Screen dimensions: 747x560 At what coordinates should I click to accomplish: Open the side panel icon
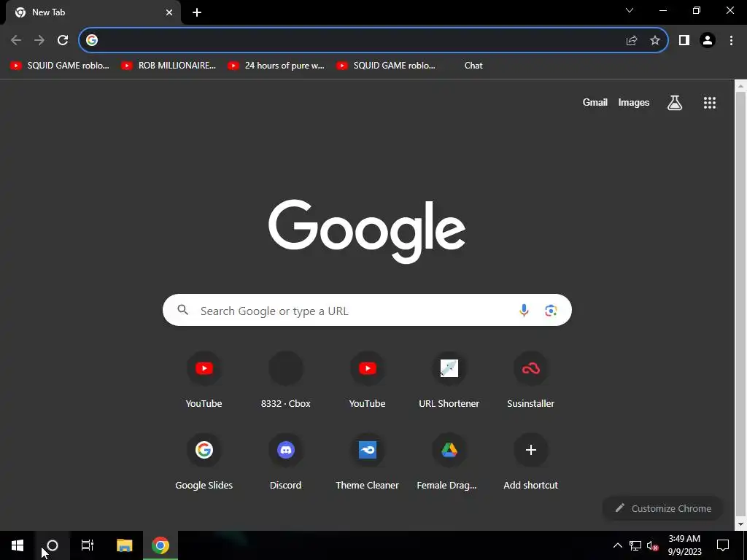point(684,41)
